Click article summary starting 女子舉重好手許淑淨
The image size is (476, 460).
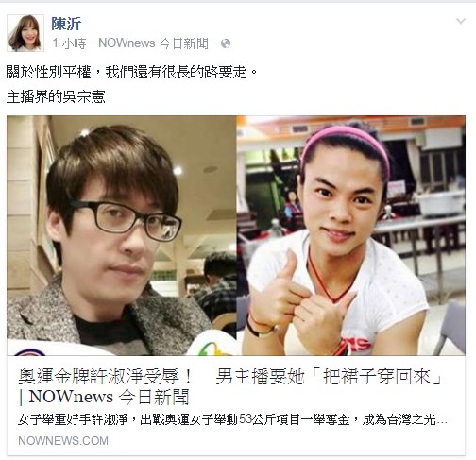point(232,420)
